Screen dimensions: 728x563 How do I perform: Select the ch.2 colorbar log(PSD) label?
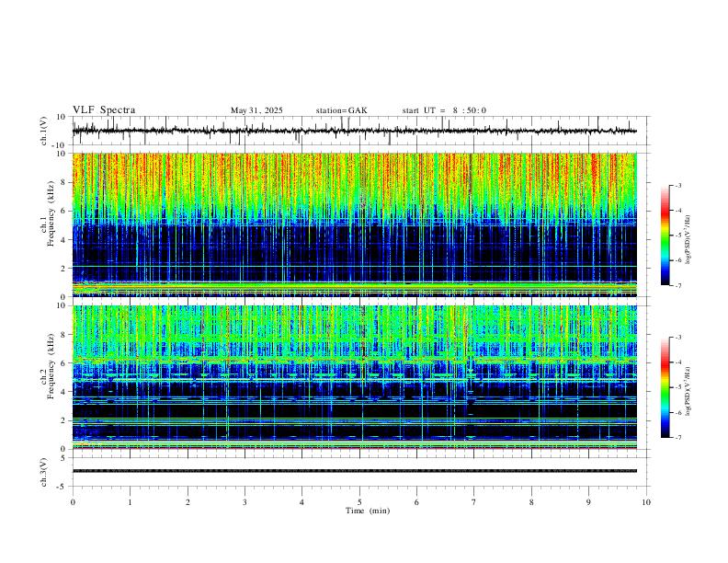[x=688, y=392]
